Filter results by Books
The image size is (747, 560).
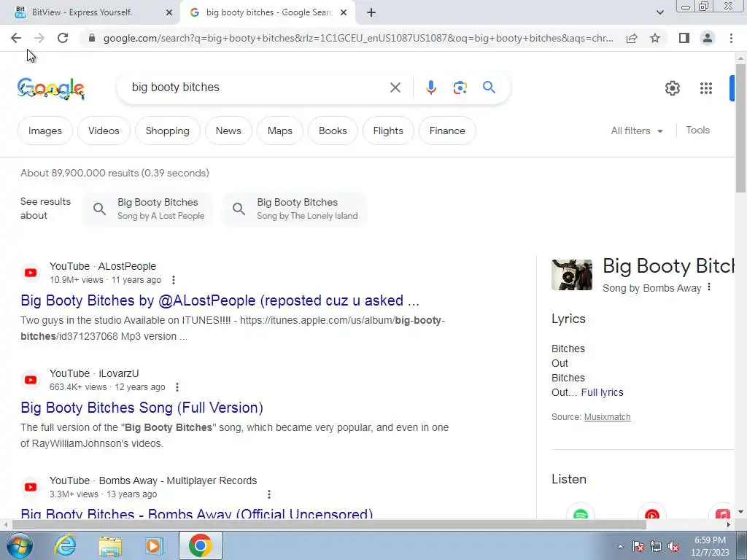coord(333,131)
